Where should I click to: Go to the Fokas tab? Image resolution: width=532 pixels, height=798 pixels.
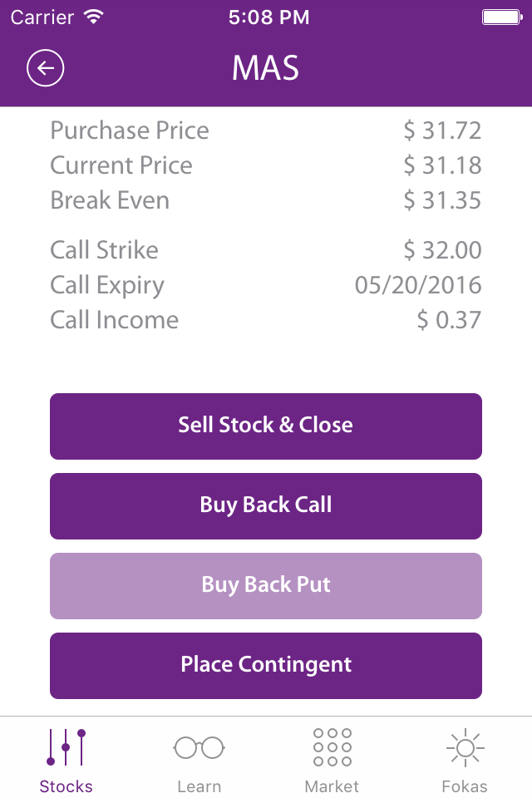pyautogui.click(x=465, y=760)
